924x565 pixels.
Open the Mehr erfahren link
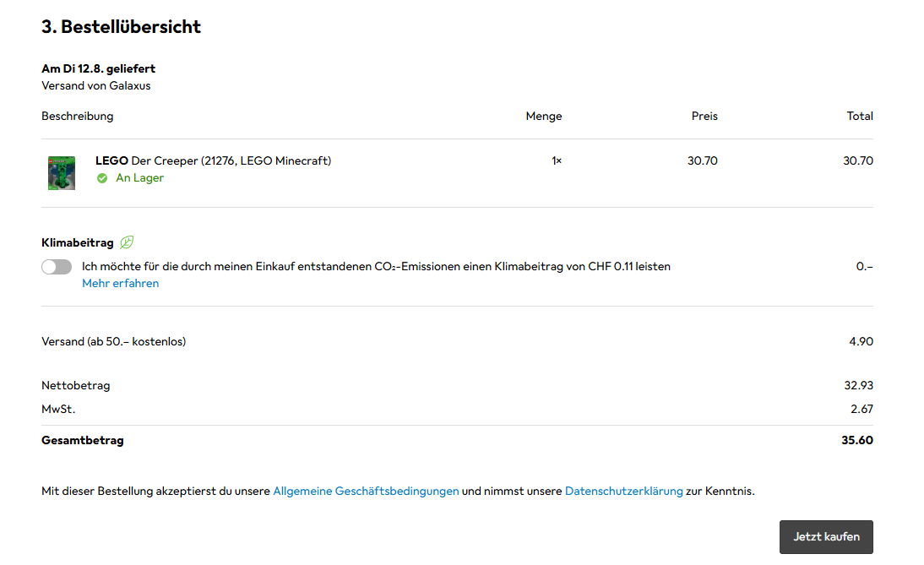[x=120, y=284]
